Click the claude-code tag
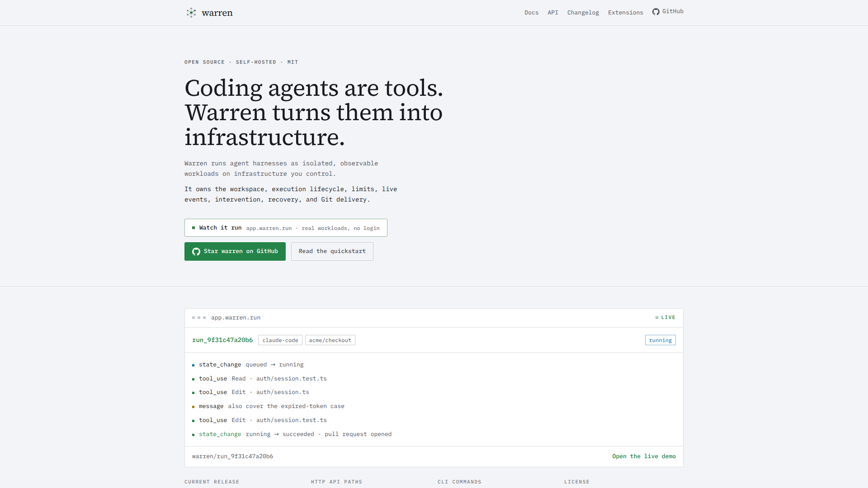The image size is (868, 488). [280, 340]
